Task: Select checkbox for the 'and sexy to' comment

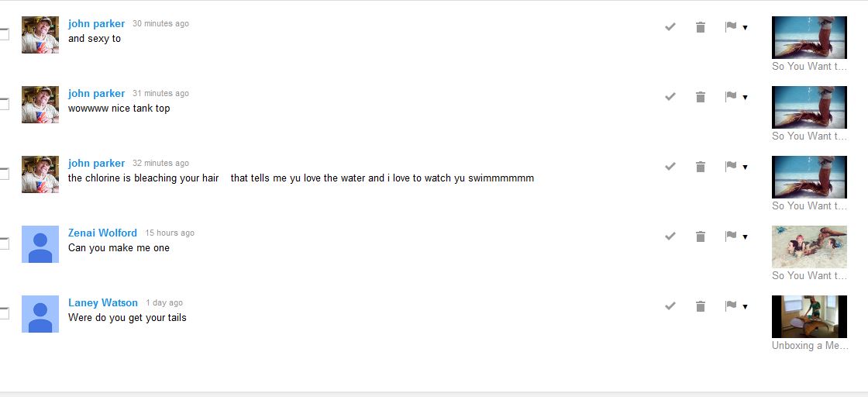Action: pos(4,34)
